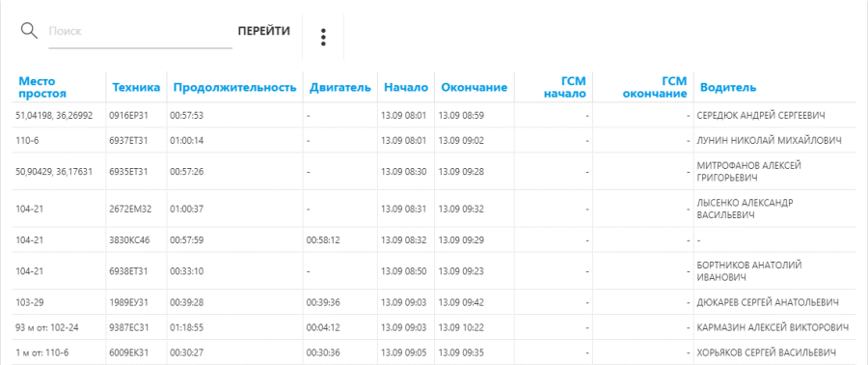
Task: Sort by Место простоя column header
Action: click(x=42, y=88)
